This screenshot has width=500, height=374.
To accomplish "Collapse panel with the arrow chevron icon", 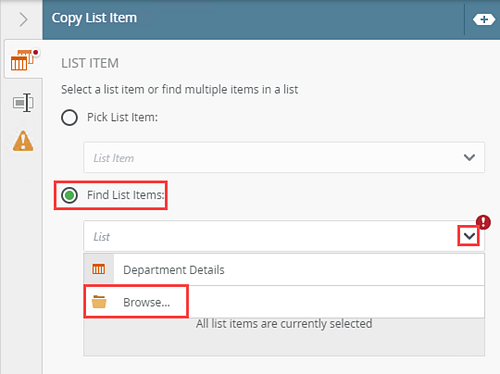I will coord(23,19).
